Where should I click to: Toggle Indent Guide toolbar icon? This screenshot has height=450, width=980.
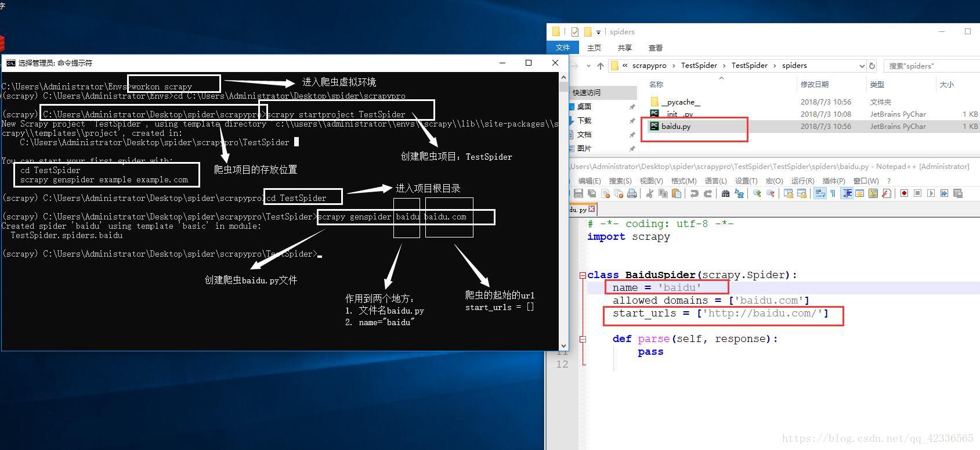click(847, 193)
